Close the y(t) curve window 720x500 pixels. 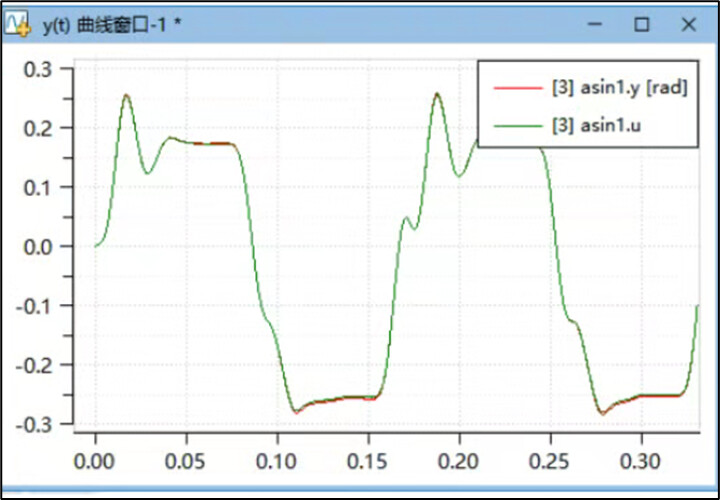coord(689,24)
